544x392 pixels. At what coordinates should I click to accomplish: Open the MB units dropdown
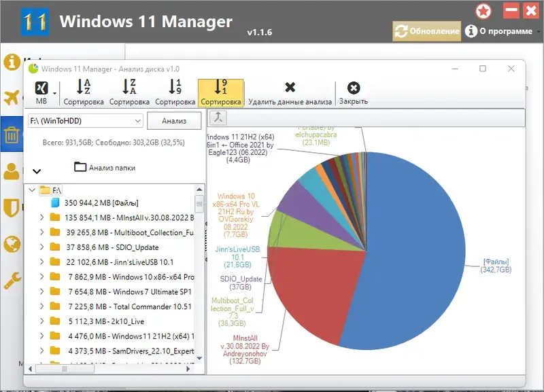click(41, 90)
